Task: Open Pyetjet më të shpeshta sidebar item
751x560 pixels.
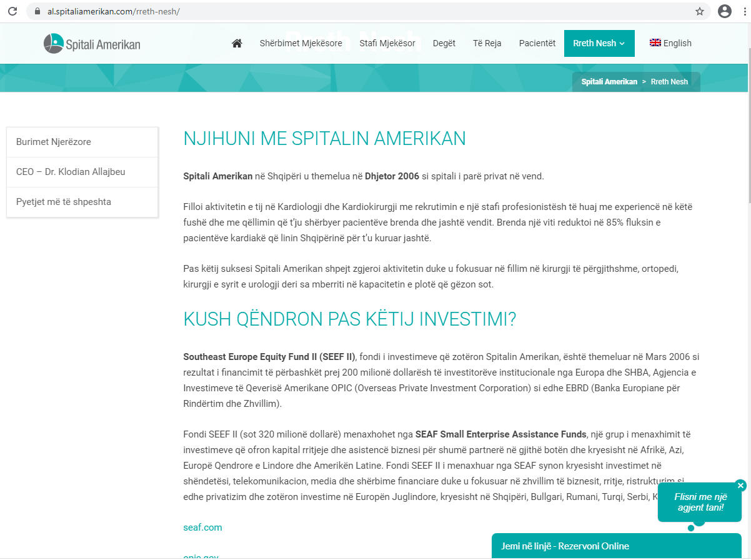Action: click(82, 202)
